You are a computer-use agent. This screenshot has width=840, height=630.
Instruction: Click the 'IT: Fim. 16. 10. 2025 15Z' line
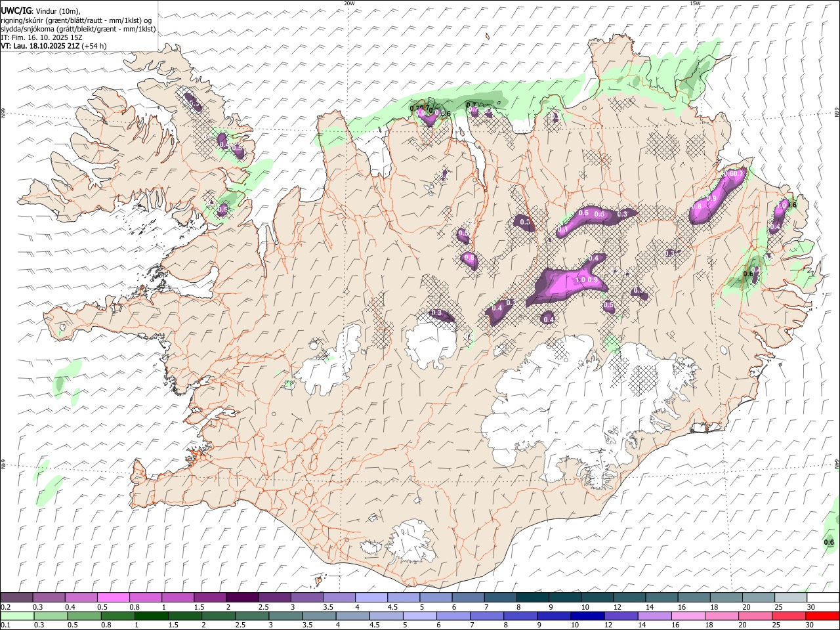click(x=41, y=37)
